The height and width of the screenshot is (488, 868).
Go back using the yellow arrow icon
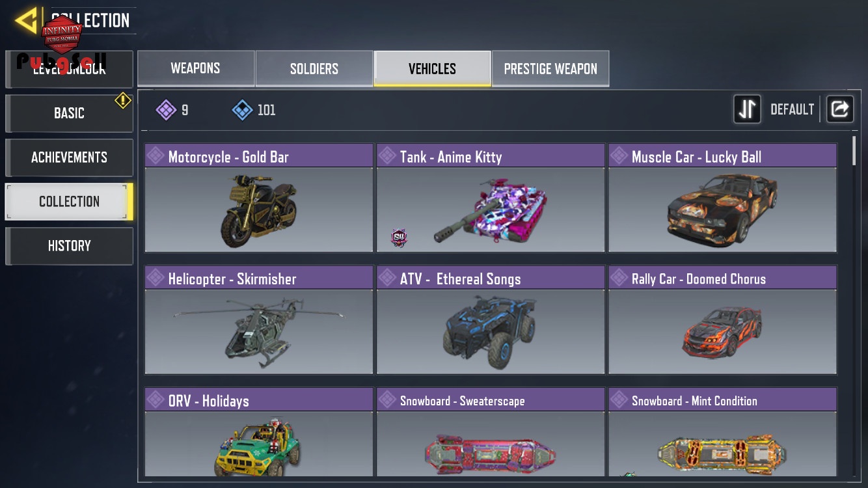(26, 21)
